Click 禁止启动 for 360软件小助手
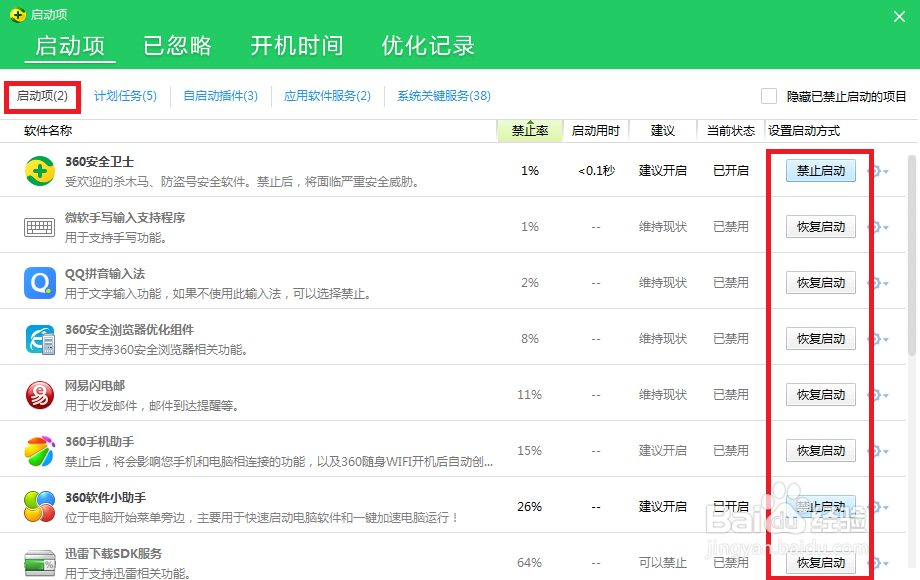This screenshot has width=920, height=580. (821, 507)
